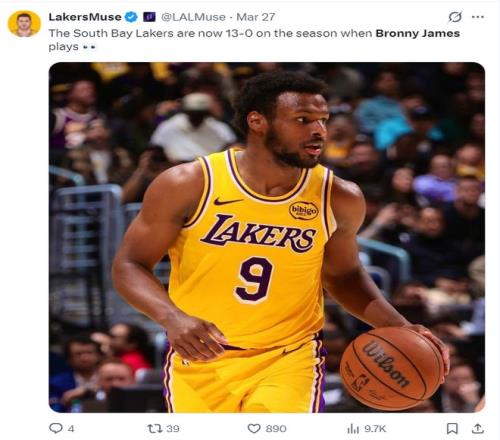Viewport: 500px width, 440px height.
Task: Click the tweet text about South Bay Lakers
Action: coord(254,40)
